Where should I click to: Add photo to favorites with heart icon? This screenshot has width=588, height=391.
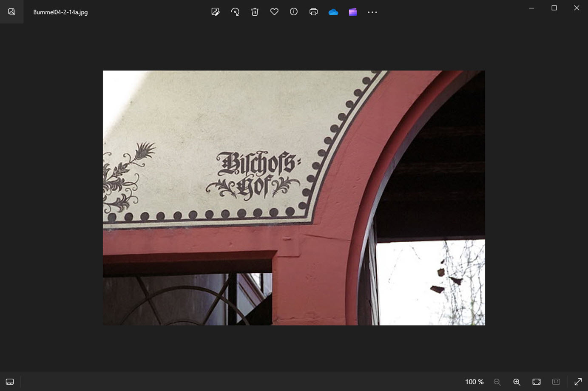tap(274, 12)
